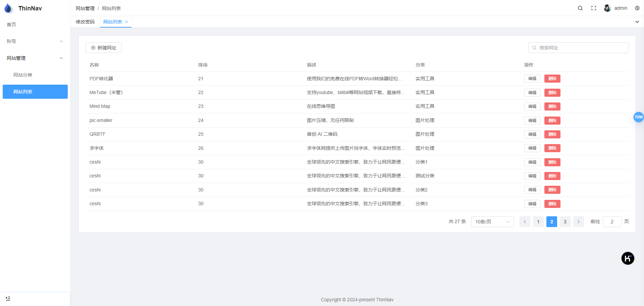The height and width of the screenshot is (306, 644).
Task: Open the 10条/页 page size dropdown
Action: (492, 222)
